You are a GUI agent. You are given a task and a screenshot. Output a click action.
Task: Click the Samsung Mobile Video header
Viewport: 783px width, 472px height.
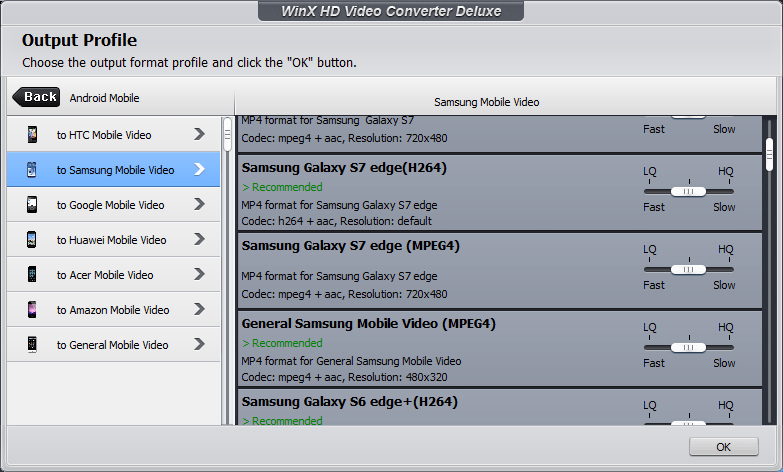[x=486, y=102]
